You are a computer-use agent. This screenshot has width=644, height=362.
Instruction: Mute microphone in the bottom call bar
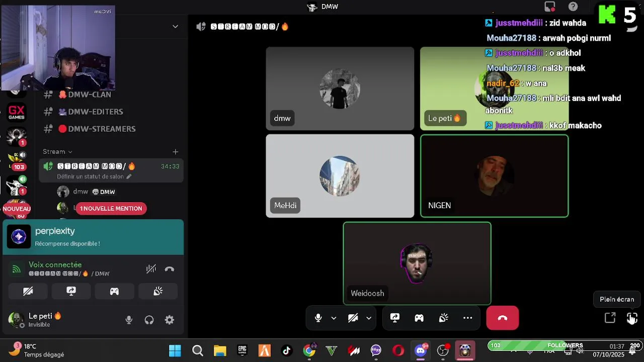click(318, 318)
